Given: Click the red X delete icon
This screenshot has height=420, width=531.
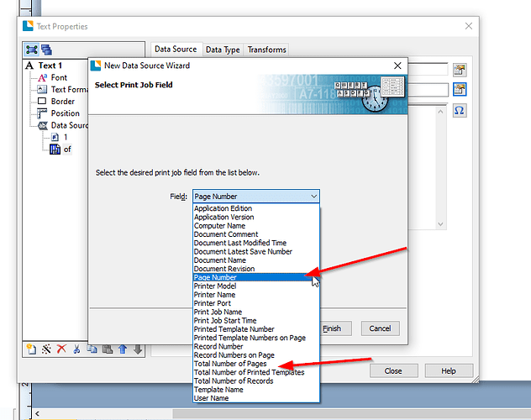Looking at the screenshot, I should coord(61,349).
